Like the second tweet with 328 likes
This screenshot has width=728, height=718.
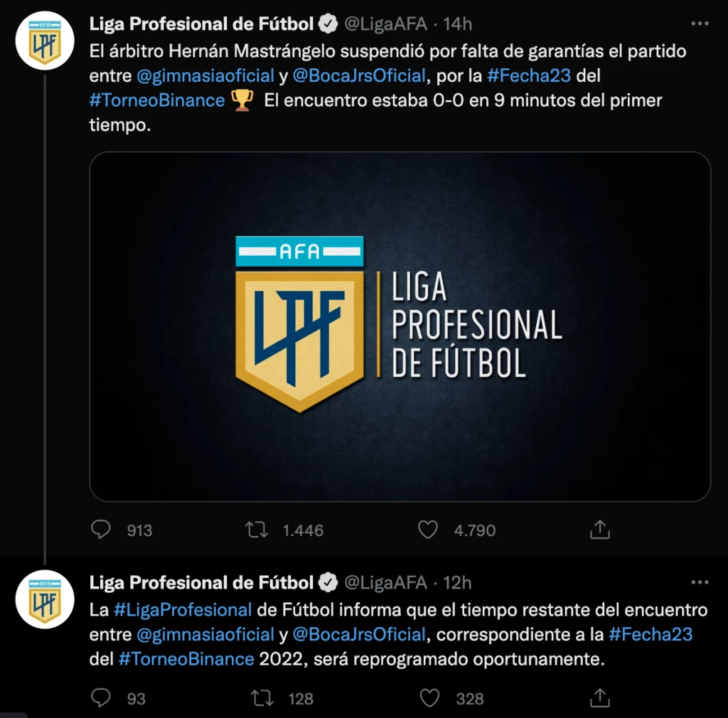[430, 698]
